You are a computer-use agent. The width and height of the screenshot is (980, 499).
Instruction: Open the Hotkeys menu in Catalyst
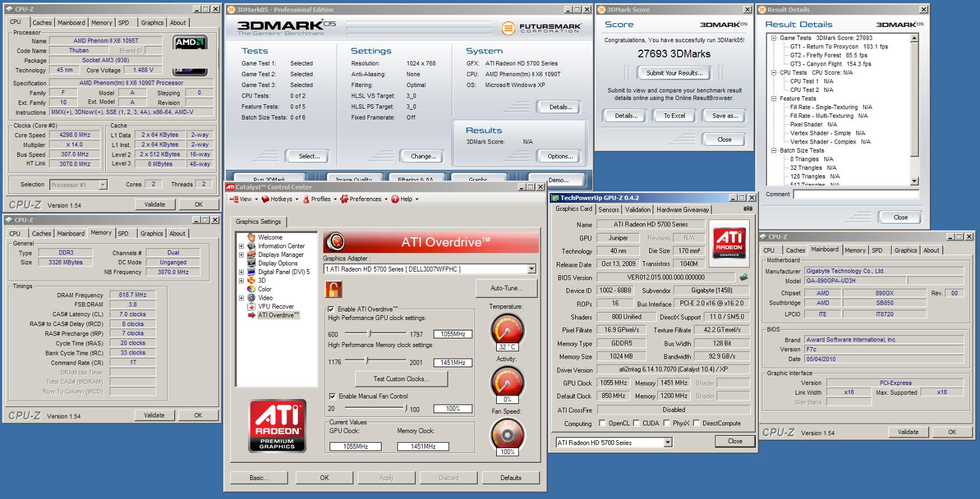(280, 199)
